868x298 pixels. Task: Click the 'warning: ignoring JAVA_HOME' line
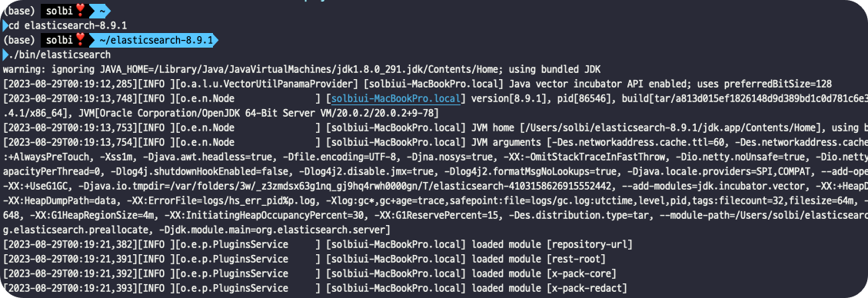pyautogui.click(x=301, y=70)
